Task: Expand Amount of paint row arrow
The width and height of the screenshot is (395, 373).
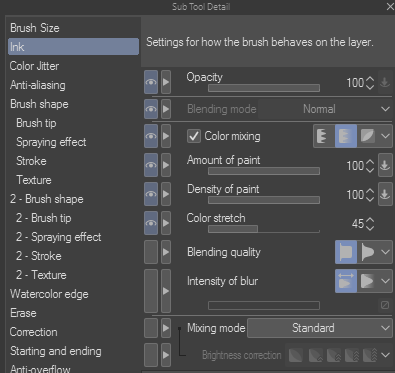Action: (x=166, y=165)
